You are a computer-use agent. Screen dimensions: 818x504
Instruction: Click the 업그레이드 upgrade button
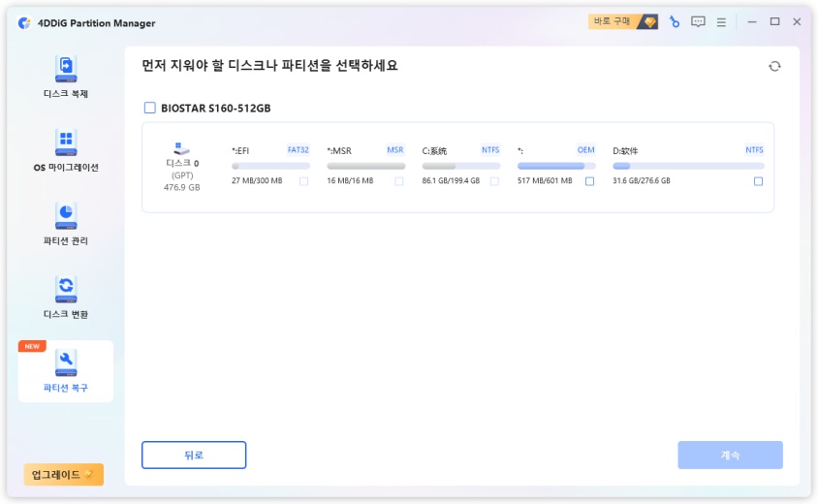coord(64,474)
